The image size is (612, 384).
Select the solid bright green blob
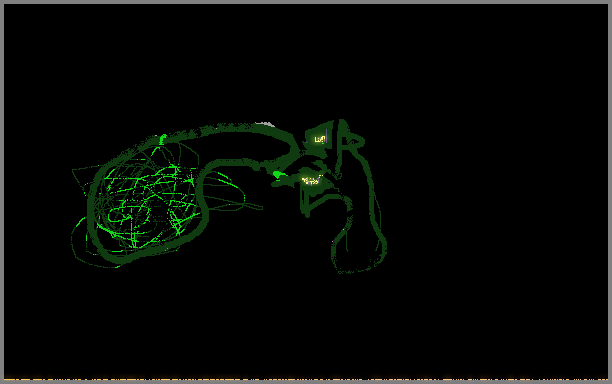pyautogui.click(x=278, y=174)
